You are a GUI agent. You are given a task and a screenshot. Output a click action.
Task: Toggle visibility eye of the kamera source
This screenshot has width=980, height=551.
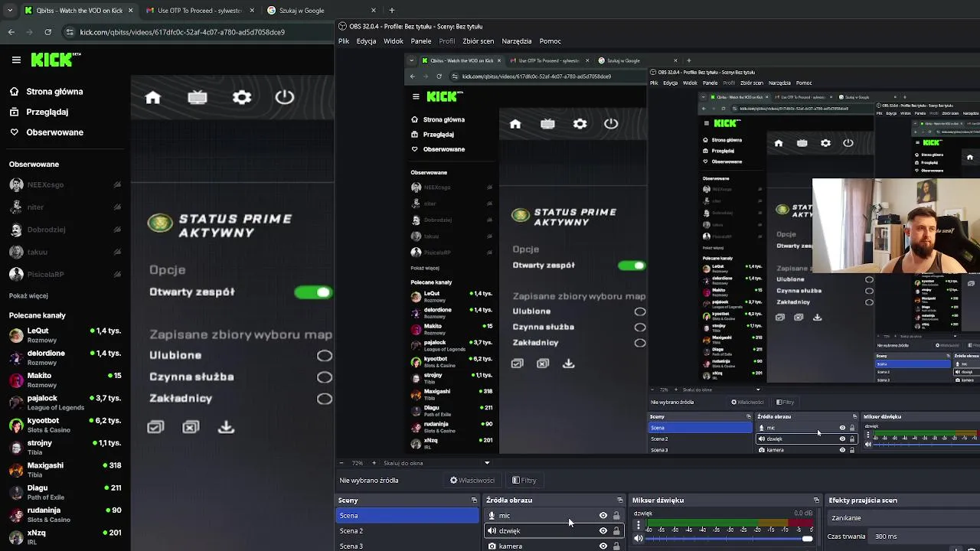[x=603, y=546]
